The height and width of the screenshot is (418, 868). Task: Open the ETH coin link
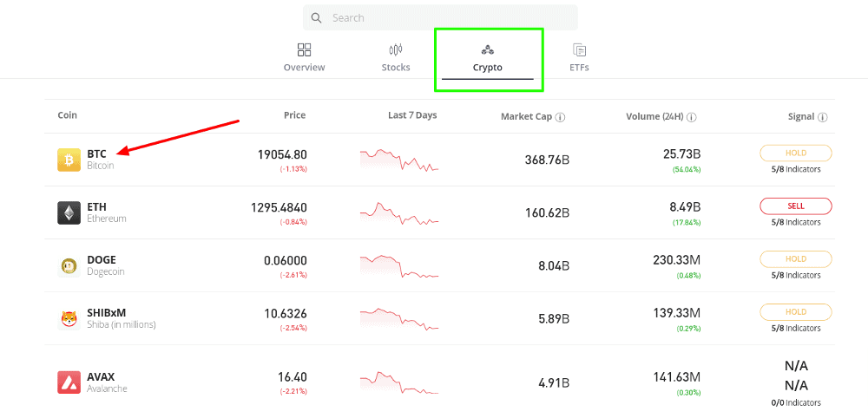pyautogui.click(x=97, y=206)
